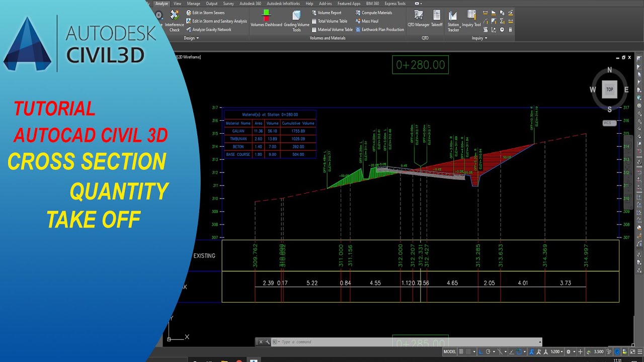Toggle grid display in status bar
Viewport: 644px width, 362px height.
[461, 352]
